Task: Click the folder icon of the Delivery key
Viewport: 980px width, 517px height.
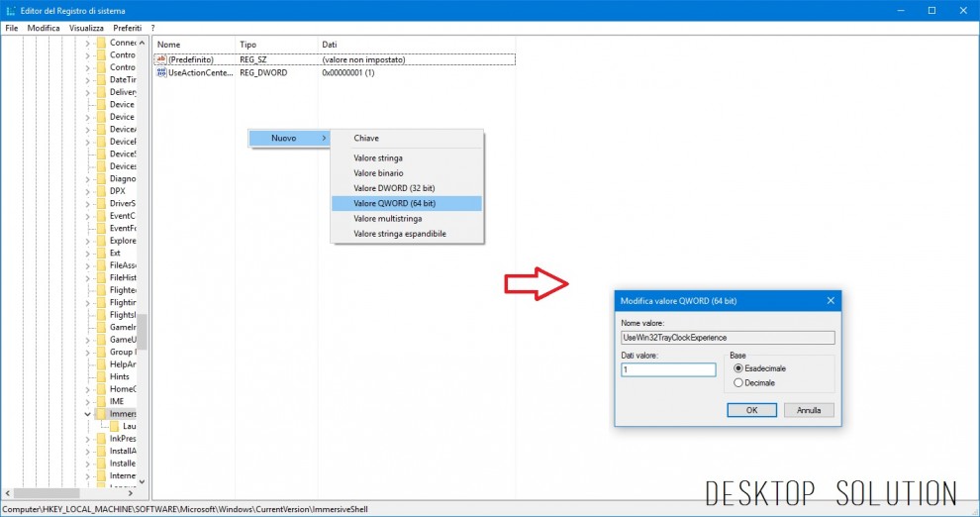Action: click(101, 92)
